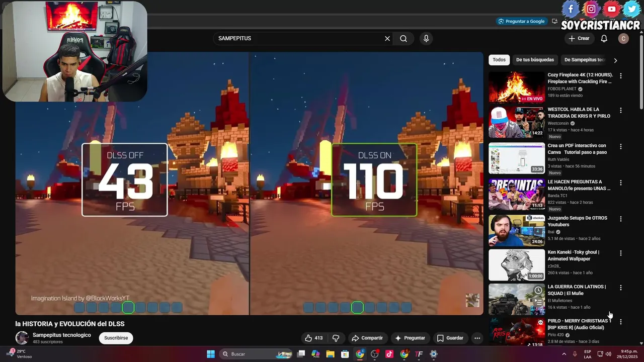Open the ESP LAA language switcher
This screenshot has height=362, width=644.
pyautogui.click(x=588, y=354)
